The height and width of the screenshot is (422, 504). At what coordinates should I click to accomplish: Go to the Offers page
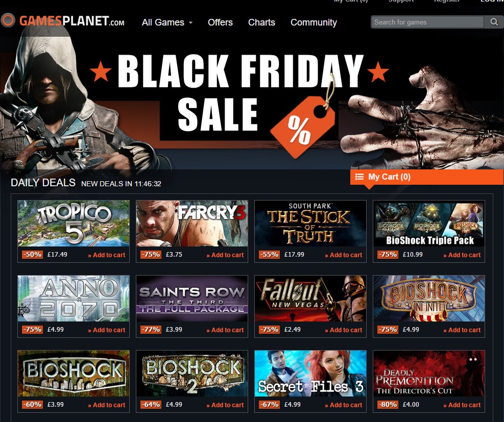point(220,22)
